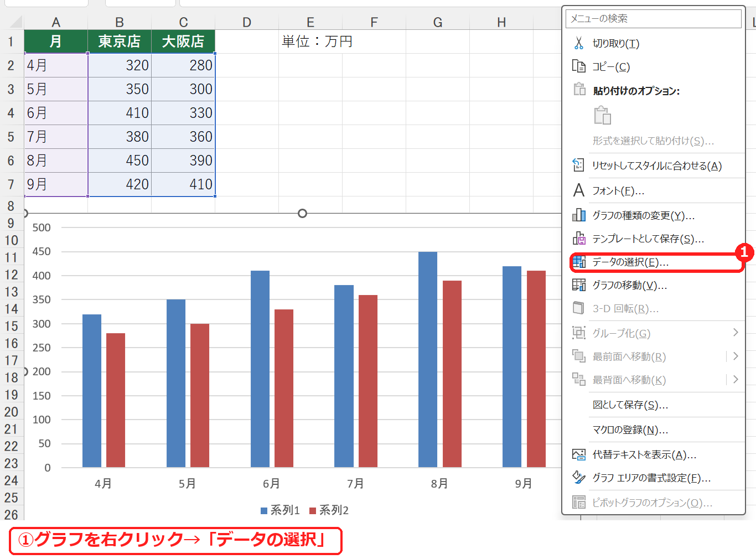Click the chart's top-center resize handle
This screenshot has height=559, width=756.
(x=302, y=214)
